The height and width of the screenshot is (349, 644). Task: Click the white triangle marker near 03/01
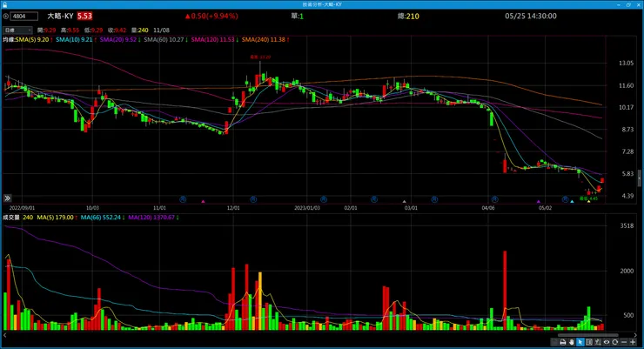pyautogui.click(x=404, y=201)
